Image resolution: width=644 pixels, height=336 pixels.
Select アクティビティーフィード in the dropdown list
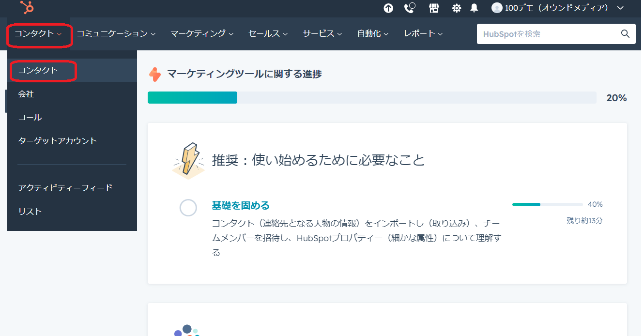(x=72, y=187)
